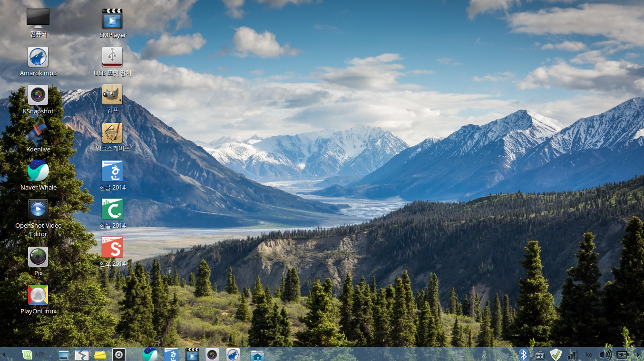Launch the KSnapshot desktop shortcut
The width and height of the screenshot is (644, 361).
[38, 95]
